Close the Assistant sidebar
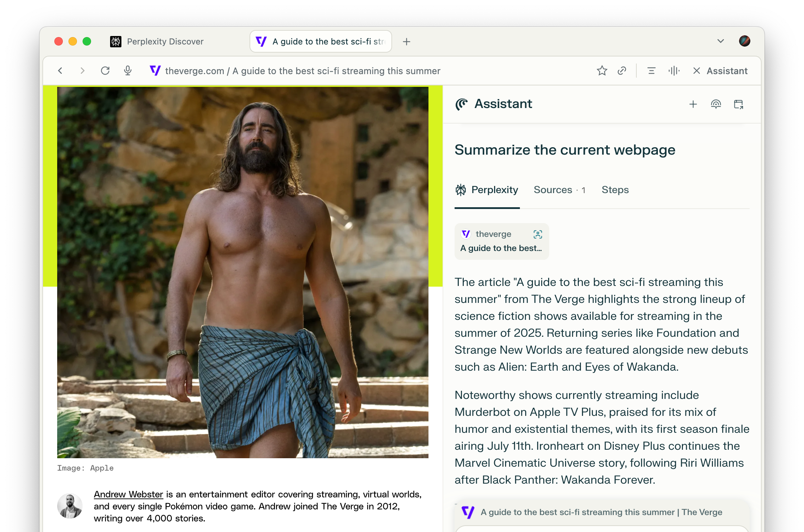Screen dimensions: 804x532 (696, 71)
